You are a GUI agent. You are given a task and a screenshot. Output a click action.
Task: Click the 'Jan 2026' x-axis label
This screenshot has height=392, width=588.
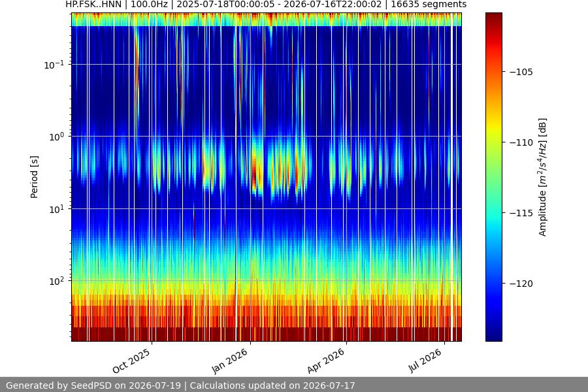coord(229,361)
